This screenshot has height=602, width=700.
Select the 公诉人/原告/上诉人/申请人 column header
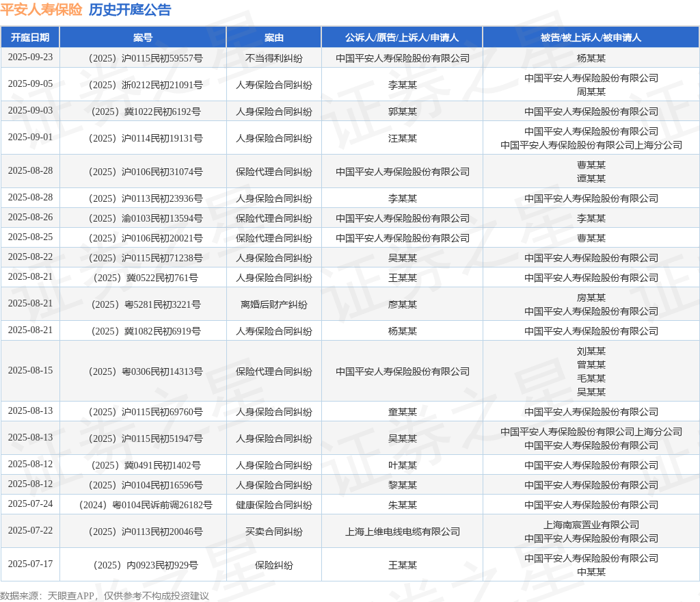tap(402, 38)
